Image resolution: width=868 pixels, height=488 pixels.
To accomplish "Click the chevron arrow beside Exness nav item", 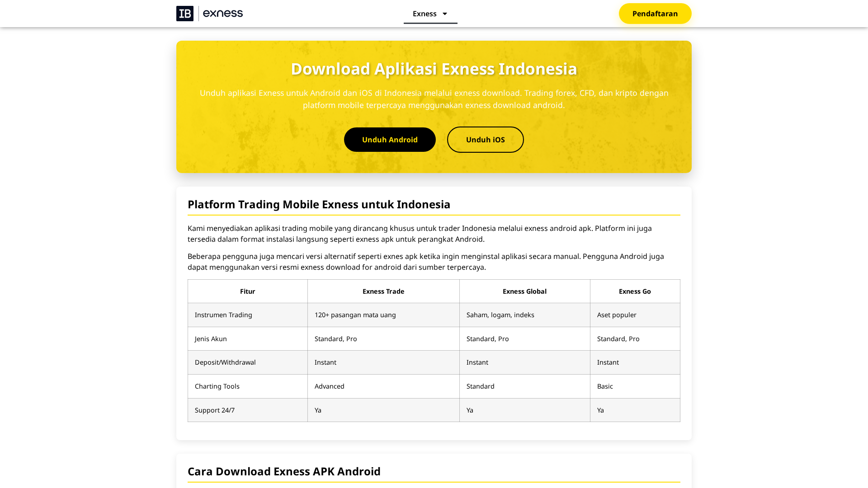I will click(x=444, y=14).
